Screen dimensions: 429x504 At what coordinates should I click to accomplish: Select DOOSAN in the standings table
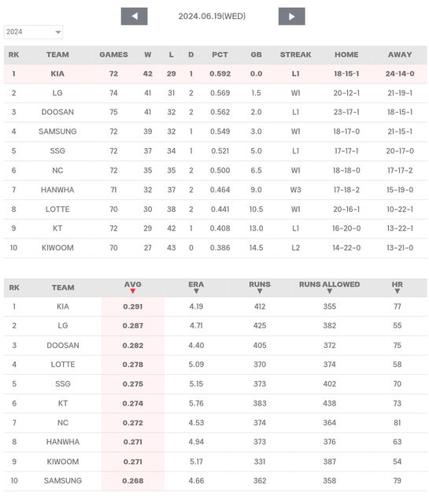tap(57, 112)
